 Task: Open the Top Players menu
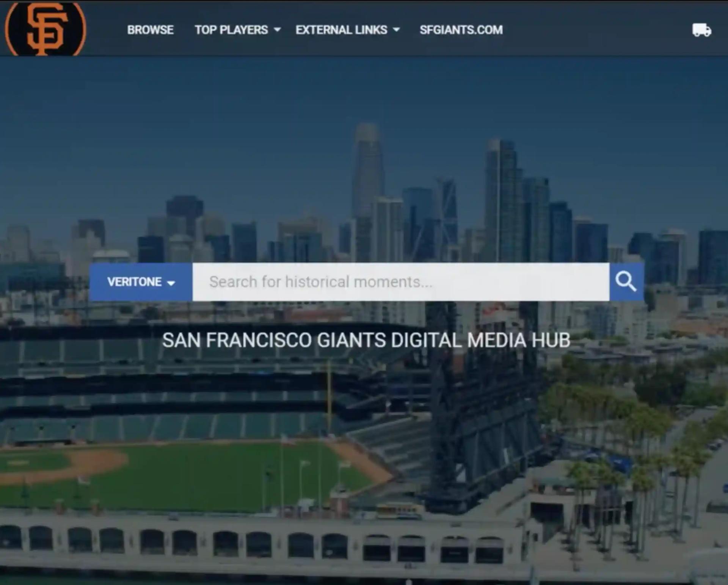(x=231, y=30)
